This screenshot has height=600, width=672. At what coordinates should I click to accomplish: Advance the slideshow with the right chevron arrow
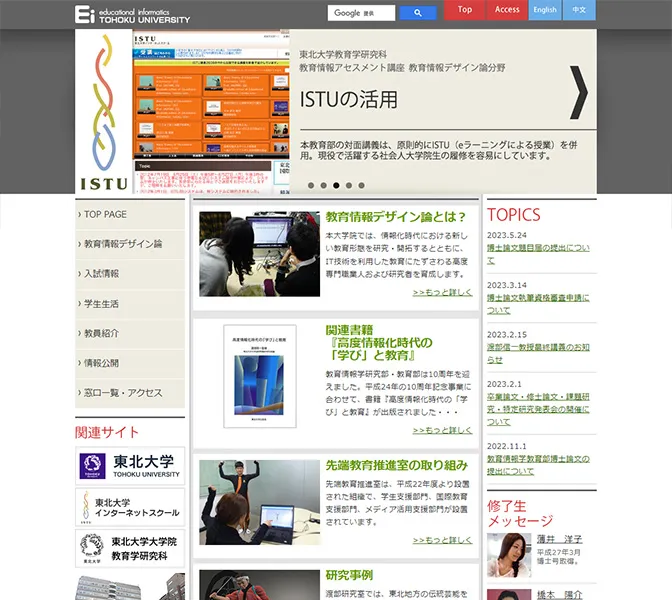577,92
